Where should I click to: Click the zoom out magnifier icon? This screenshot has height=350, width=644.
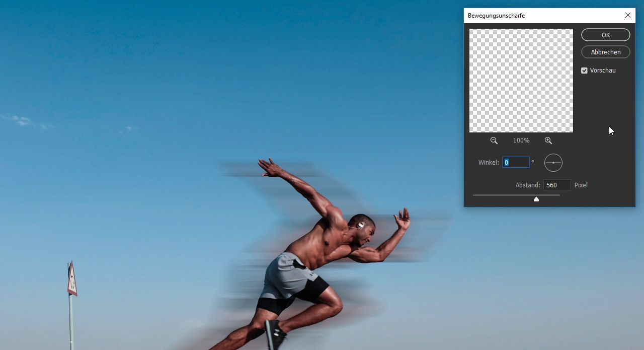coord(494,141)
